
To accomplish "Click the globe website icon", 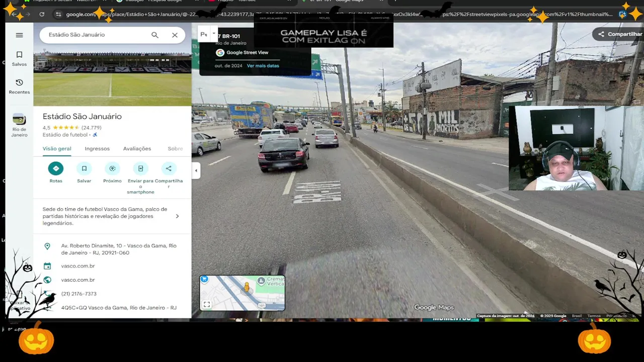I will (47, 280).
